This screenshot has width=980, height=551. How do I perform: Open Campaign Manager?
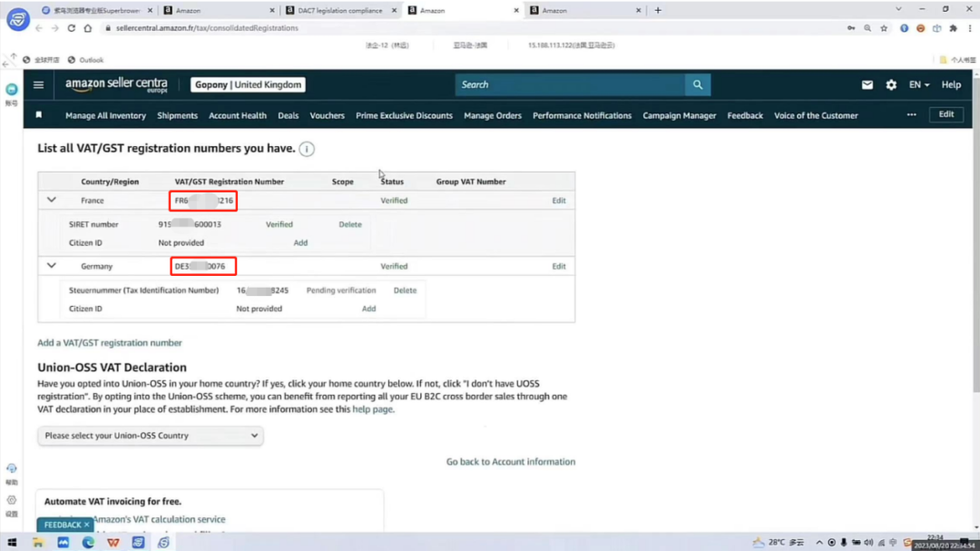coord(680,115)
